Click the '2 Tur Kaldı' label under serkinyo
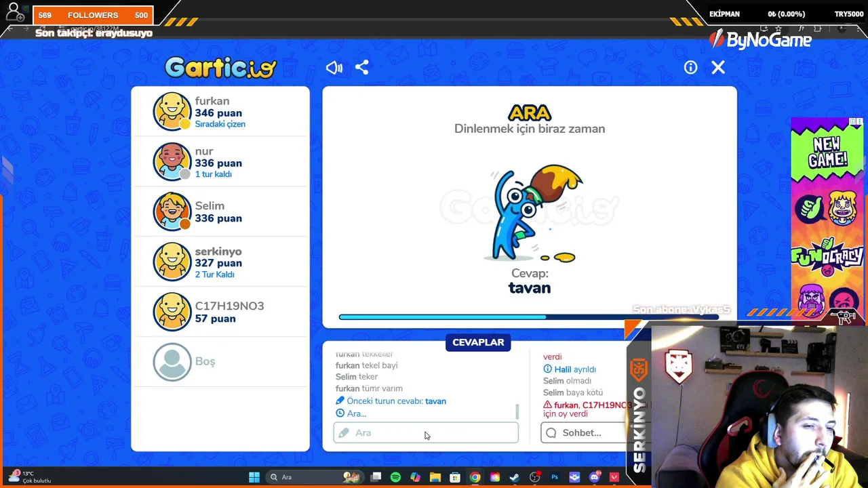Viewport: 868px width, 488px height. 215,274
